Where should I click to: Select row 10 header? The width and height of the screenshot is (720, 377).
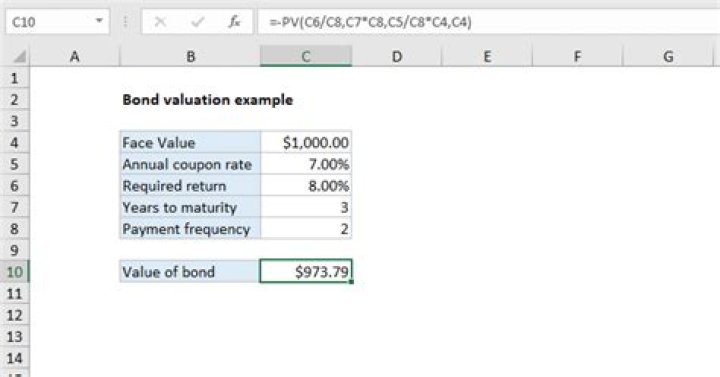click(15, 272)
